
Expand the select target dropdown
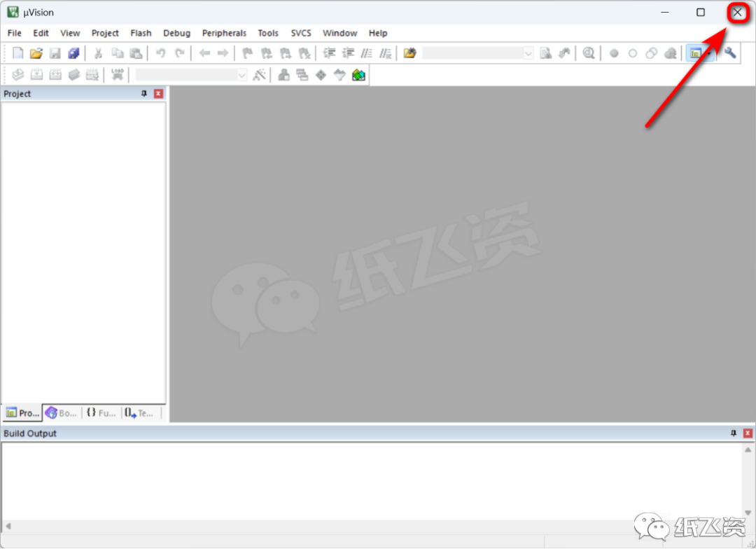pyautogui.click(x=242, y=75)
